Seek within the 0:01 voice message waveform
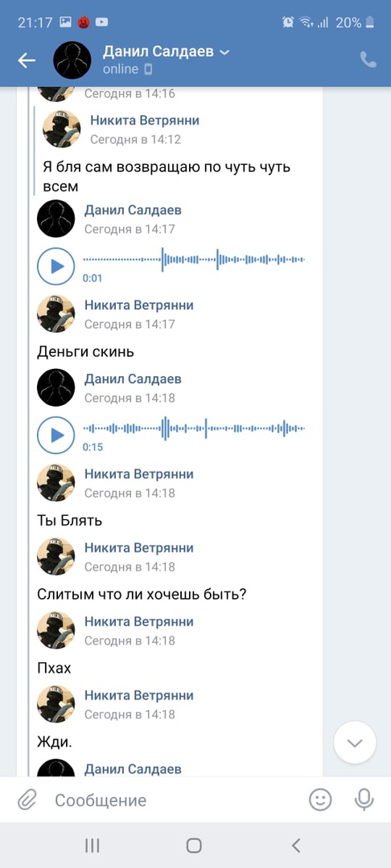Screen dimensions: 391x868 coord(194,260)
